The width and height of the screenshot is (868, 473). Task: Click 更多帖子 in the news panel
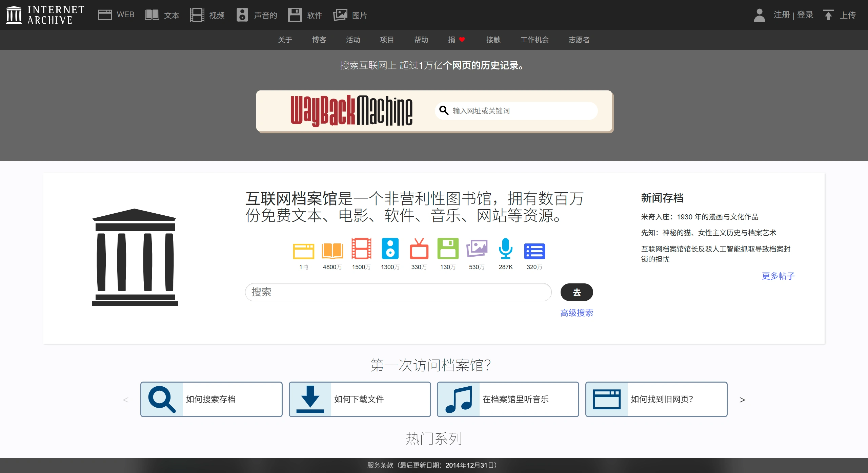[778, 276]
